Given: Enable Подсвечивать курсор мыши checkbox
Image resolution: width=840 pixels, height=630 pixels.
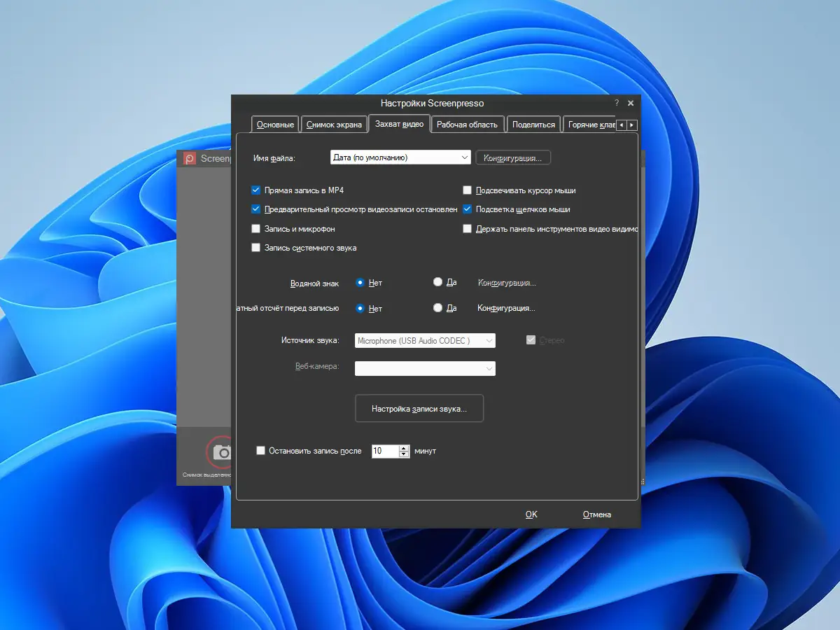Looking at the screenshot, I should (467, 190).
